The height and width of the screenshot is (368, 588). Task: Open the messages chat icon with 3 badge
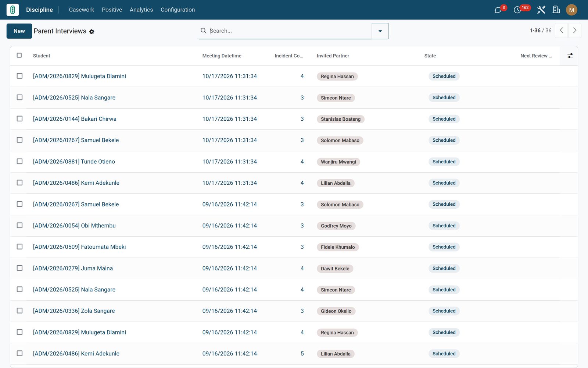pos(498,10)
